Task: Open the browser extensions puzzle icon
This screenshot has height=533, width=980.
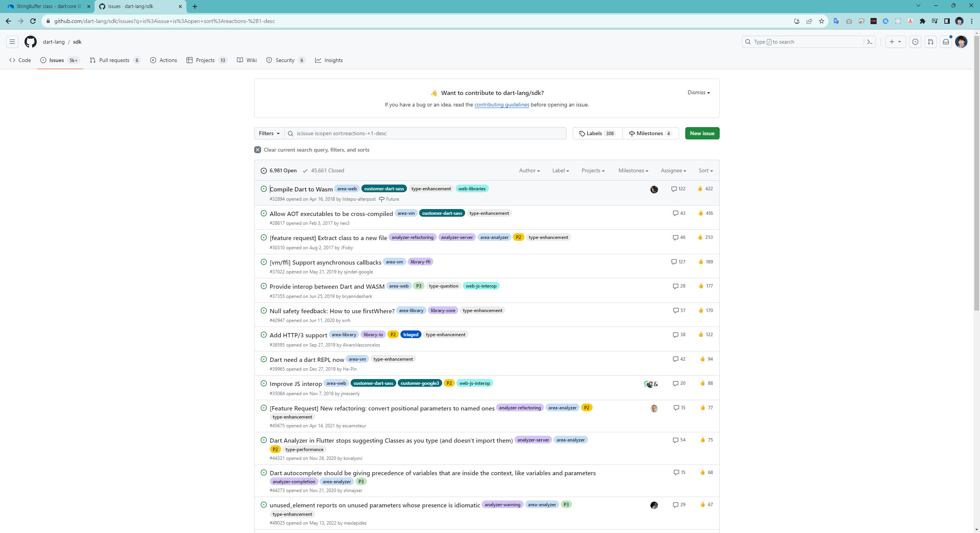Action: (922, 21)
